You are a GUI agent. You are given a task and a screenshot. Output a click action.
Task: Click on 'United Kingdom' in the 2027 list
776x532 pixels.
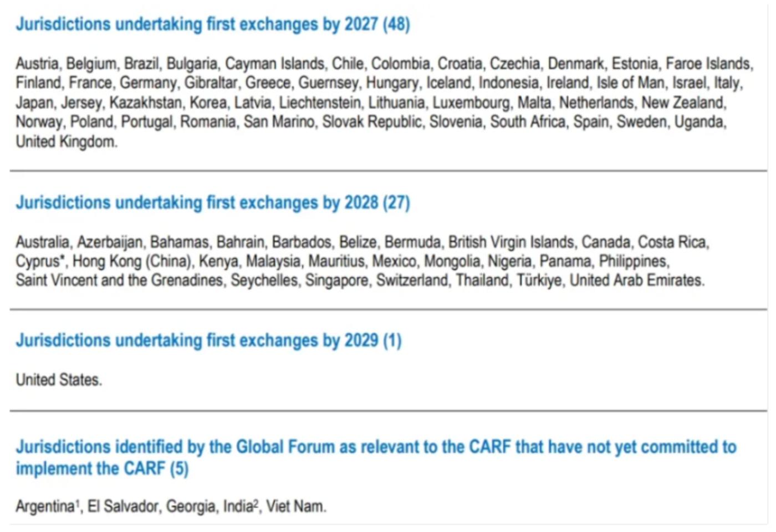[66, 142]
